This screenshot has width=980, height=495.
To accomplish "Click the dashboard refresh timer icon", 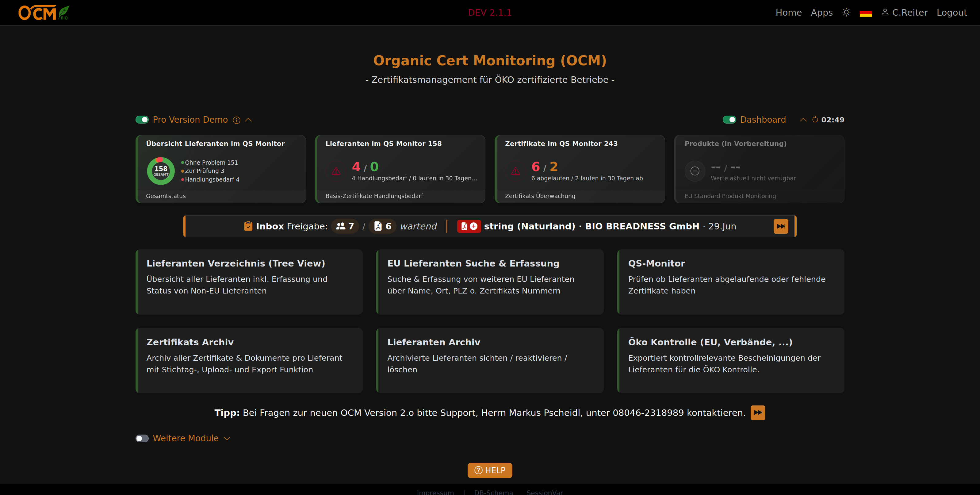I will pyautogui.click(x=815, y=120).
